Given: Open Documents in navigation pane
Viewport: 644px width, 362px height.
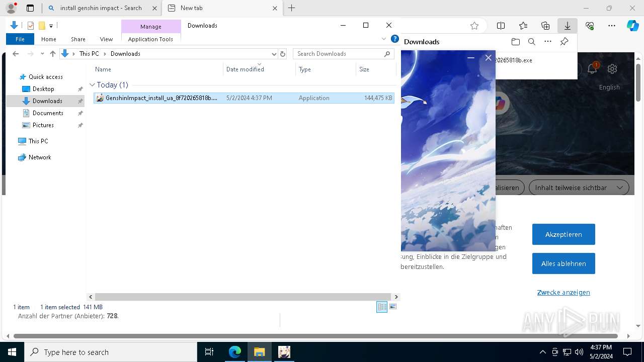Looking at the screenshot, I should pyautogui.click(x=48, y=113).
